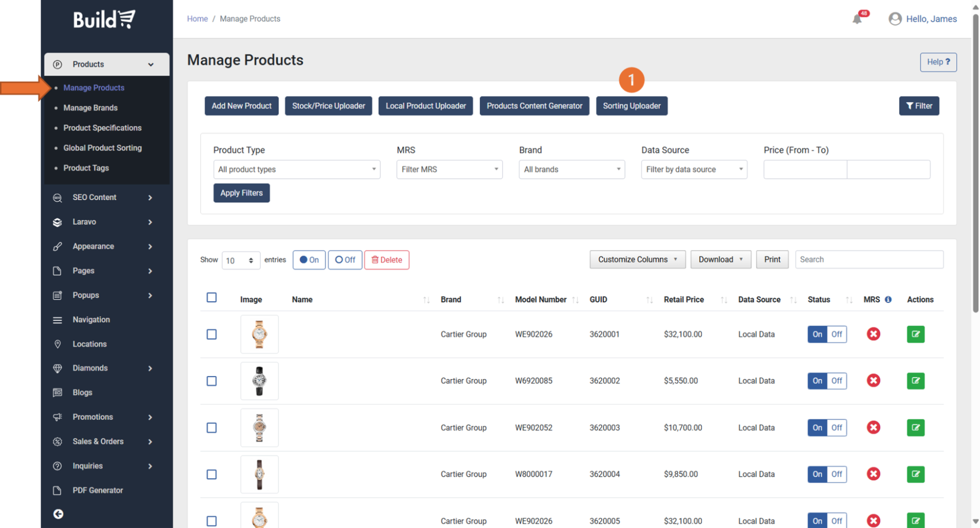Viewport: 980px width, 528px height.
Task: Click the Sorting Uploader button
Action: pyautogui.click(x=631, y=106)
